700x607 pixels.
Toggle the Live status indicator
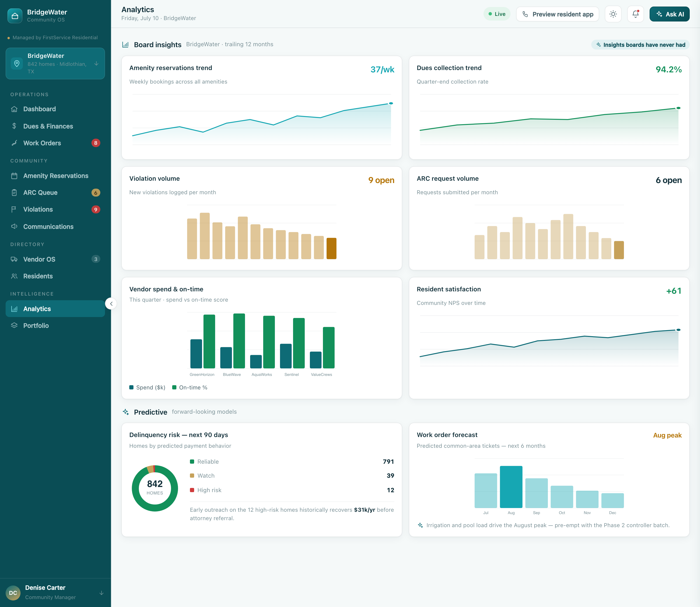pos(497,14)
